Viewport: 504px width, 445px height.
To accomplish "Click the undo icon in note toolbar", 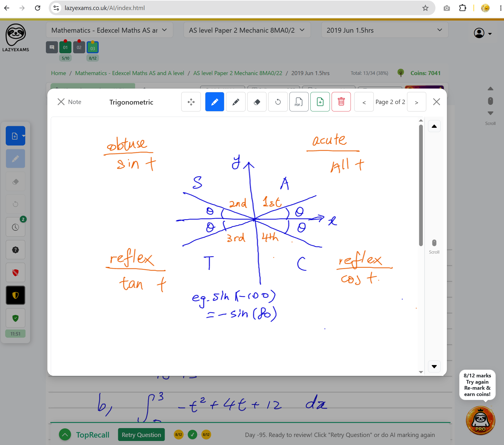I will [x=278, y=102].
